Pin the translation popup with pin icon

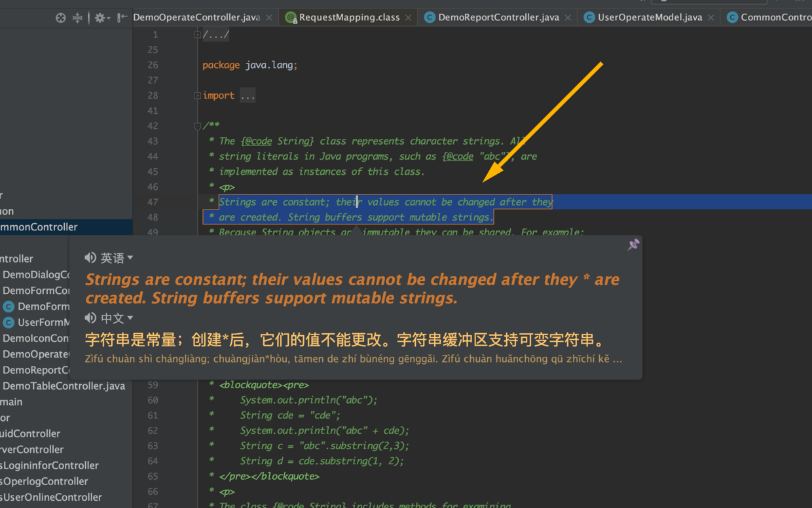[x=633, y=244]
